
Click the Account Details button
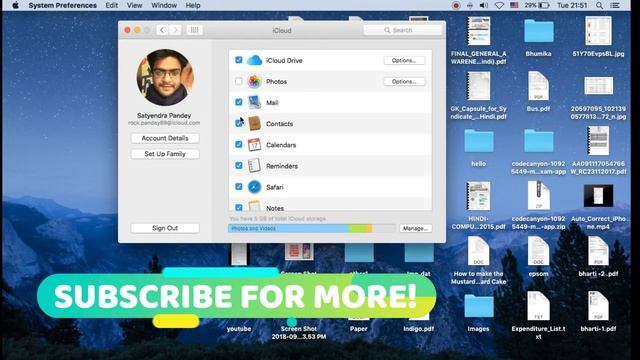165,138
